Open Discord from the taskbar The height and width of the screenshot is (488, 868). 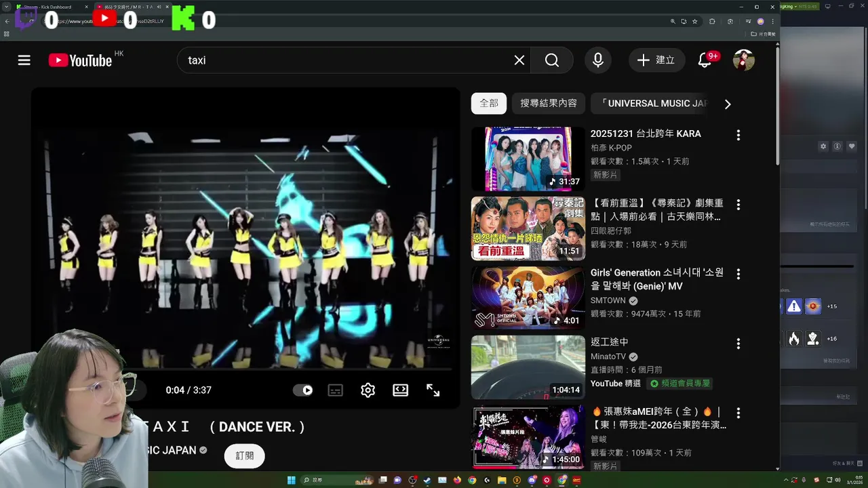point(532,481)
